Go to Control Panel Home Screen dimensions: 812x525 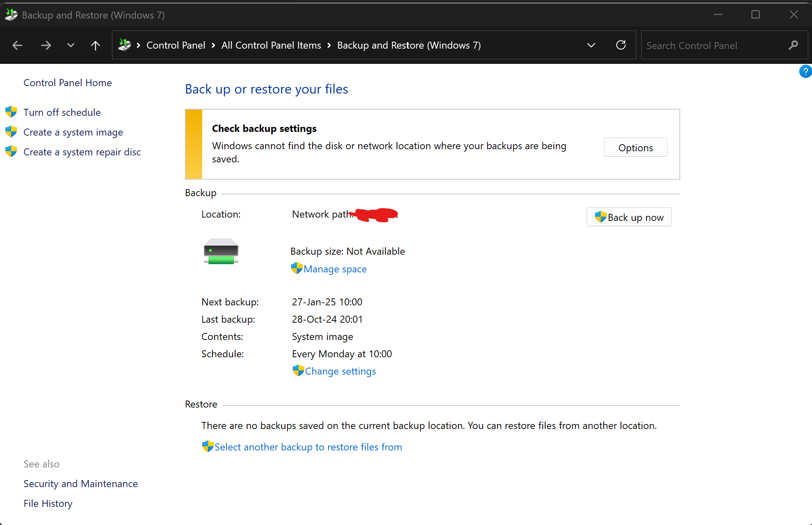coord(68,83)
